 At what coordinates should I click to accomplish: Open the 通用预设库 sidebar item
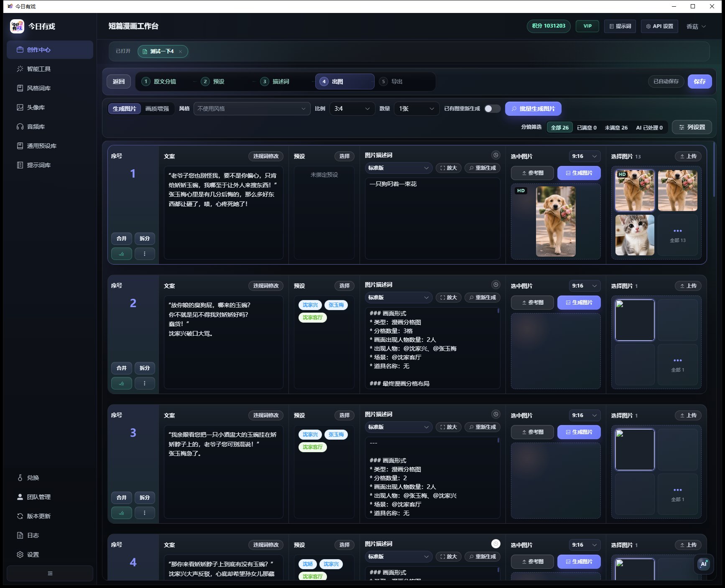point(50,146)
